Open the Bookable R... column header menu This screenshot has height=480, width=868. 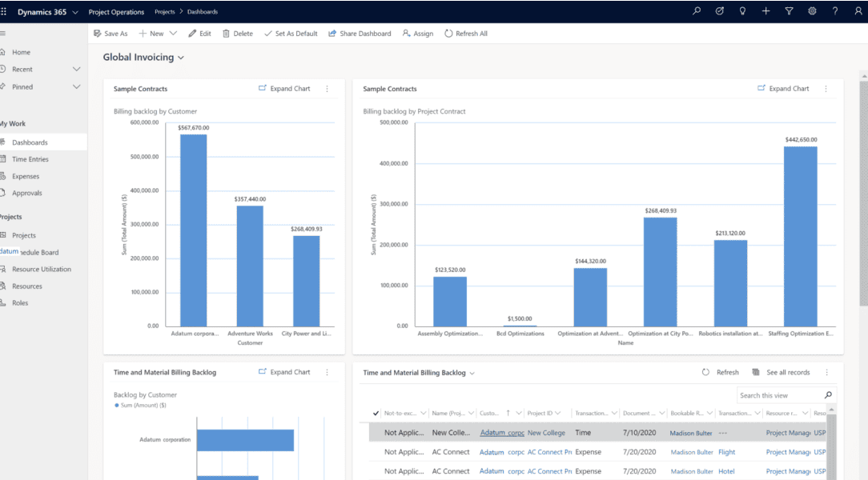[x=709, y=413]
